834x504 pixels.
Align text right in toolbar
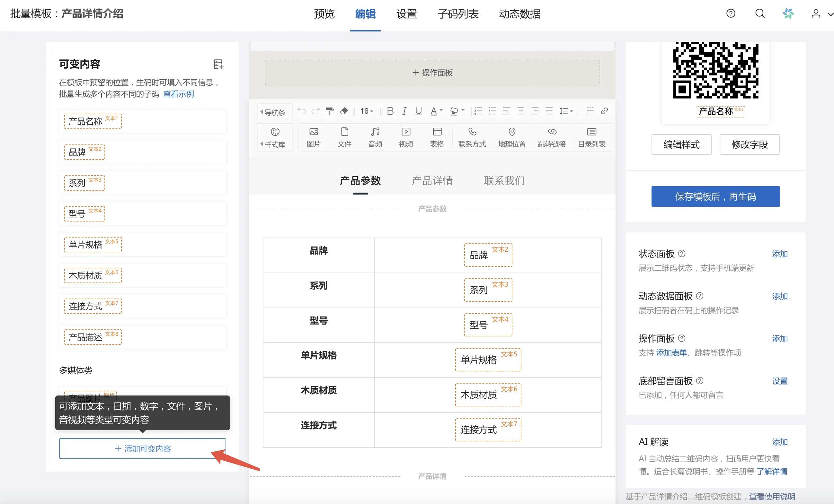coord(535,111)
